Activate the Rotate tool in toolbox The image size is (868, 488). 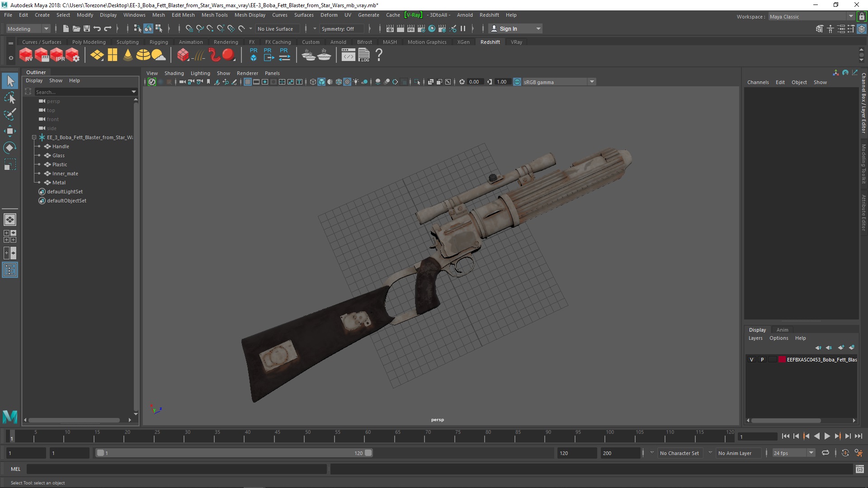pos(10,148)
